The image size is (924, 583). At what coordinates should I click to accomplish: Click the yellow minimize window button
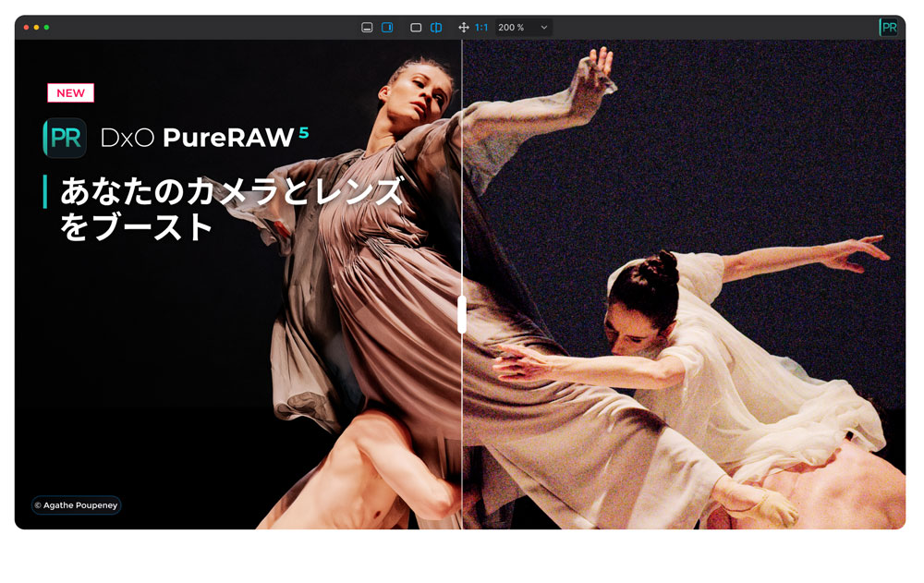(37, 28)
